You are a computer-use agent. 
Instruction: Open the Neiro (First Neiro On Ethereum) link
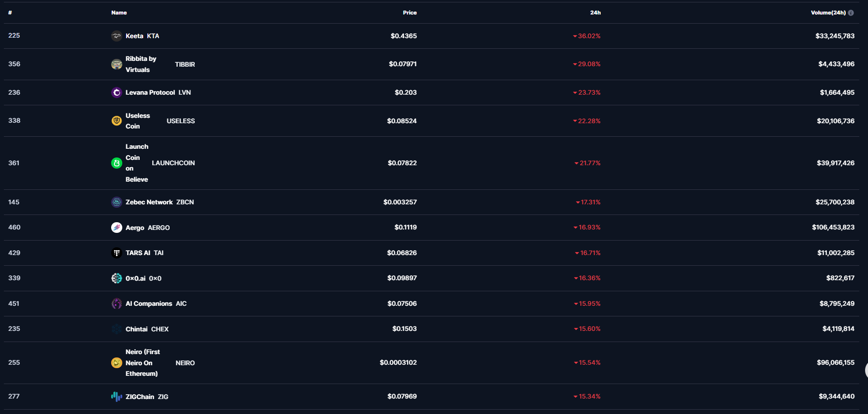tap(143, 363)
